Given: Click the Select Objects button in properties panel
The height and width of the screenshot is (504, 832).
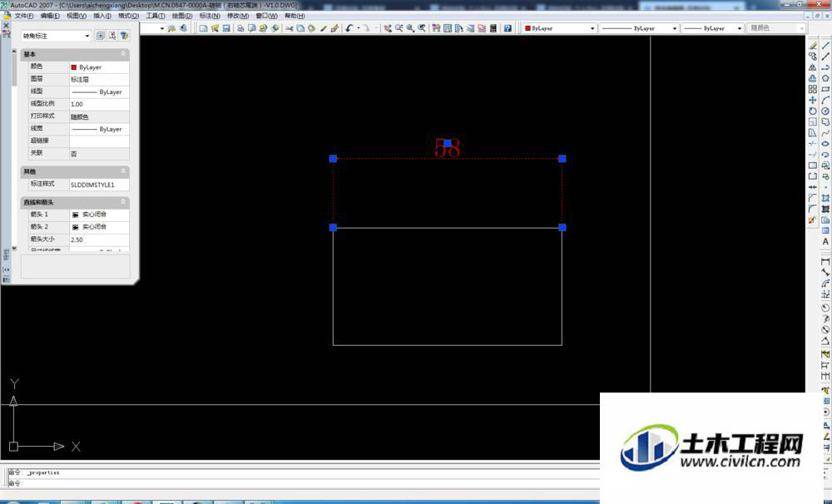Looking at the screenshot, I should coord(112,36).
